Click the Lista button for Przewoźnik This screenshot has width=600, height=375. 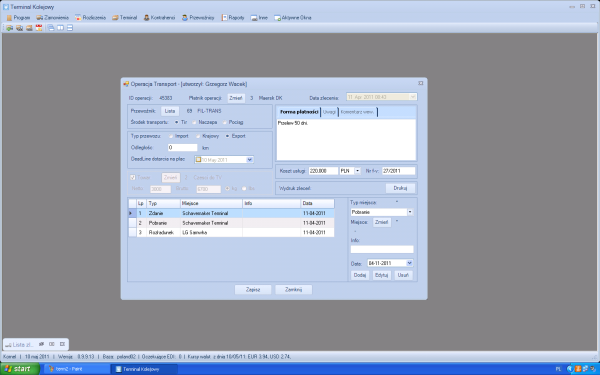(170, 111)
